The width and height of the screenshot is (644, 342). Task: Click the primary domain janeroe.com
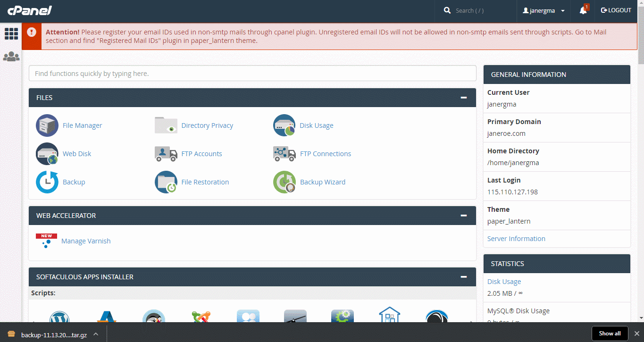tap(506, 133)
